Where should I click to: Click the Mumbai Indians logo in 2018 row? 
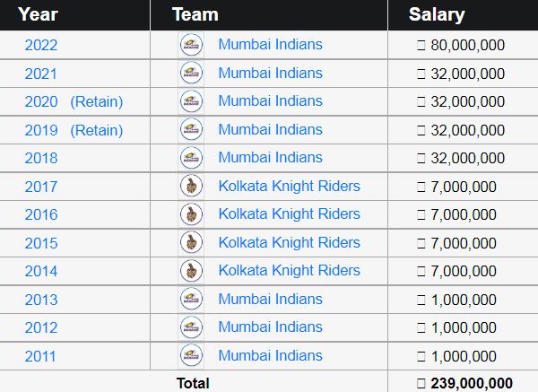click(x=191, y=158)
